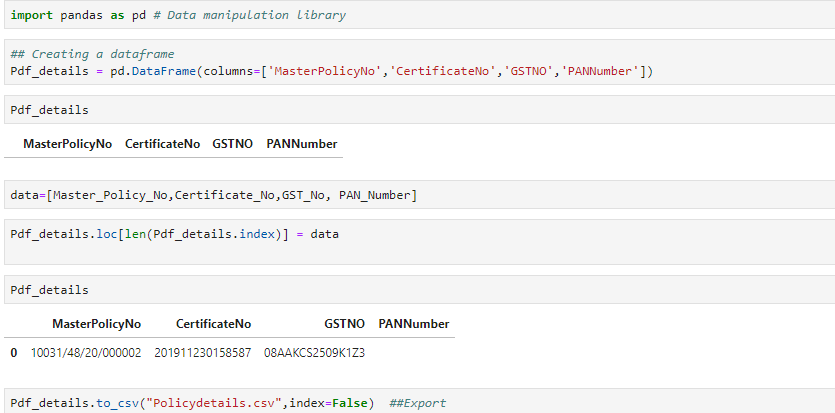Select 'GSTNO' header in empty table output
Image resolution: width=835 pixels, height=413 pixels.
[233, 144]
